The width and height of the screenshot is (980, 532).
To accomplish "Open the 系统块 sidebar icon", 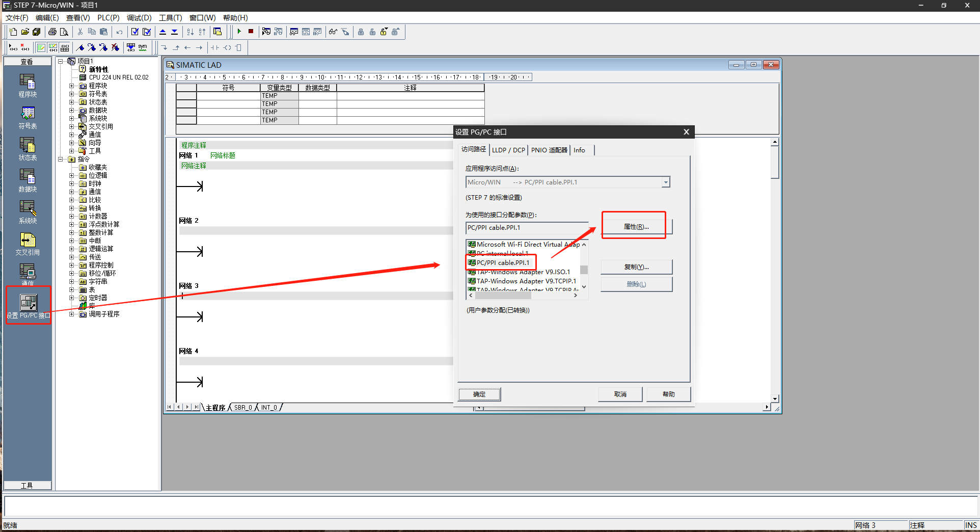I will pyautogui.click(x=28, y=212).
